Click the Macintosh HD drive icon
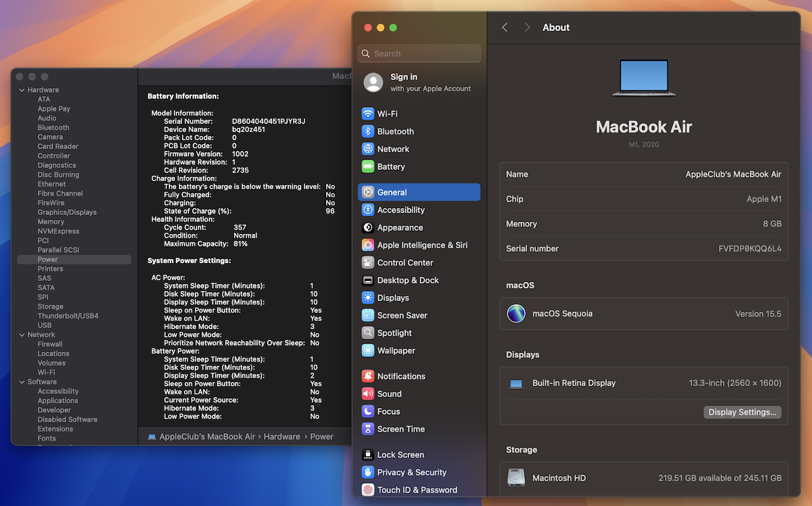 (x=516, y=477)
